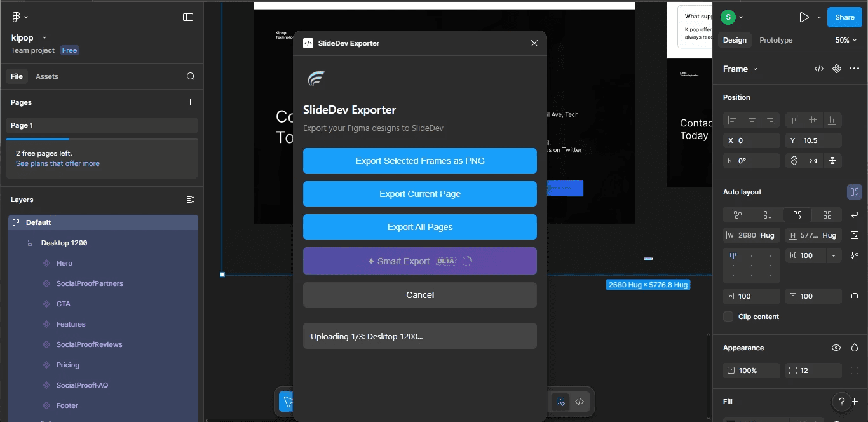Click the Present play icon
Image resolution: width=868 pixels, height=422 pixels.
click(x=803, y=17)
